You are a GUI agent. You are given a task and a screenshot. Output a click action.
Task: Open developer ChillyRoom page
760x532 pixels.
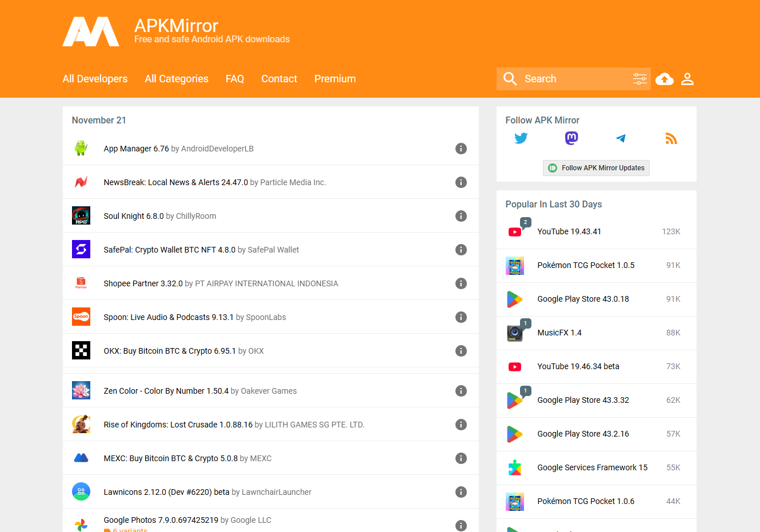[196, 216]
